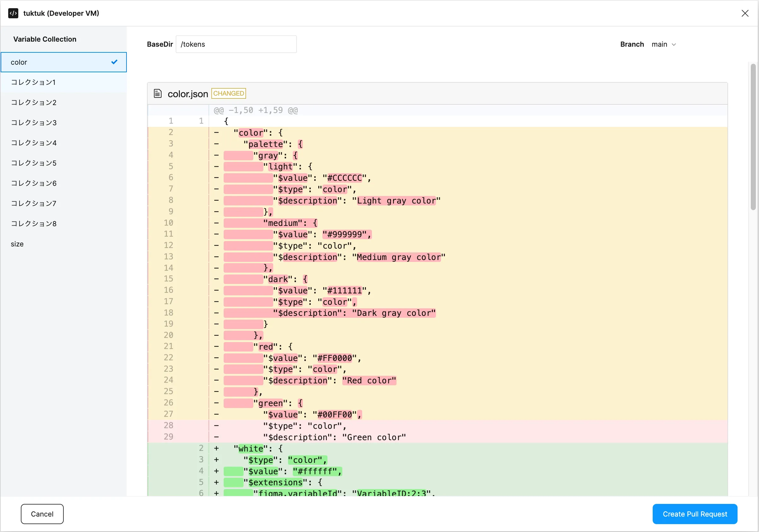Click the tuktuk (Developer VM) title text
Image resolution: width=759 pixels, height=532 pixels.
[61, 13]
